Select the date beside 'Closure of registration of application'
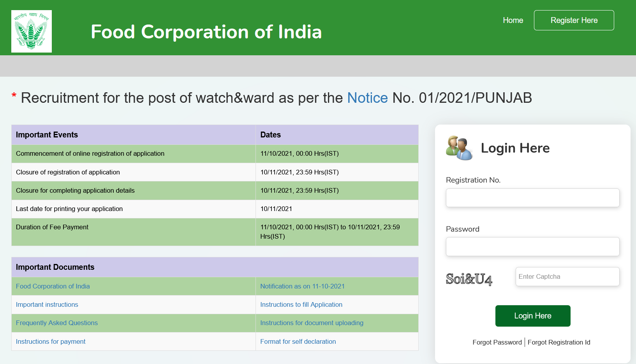This screenshot has height=364, width=636. coord(337,172)
